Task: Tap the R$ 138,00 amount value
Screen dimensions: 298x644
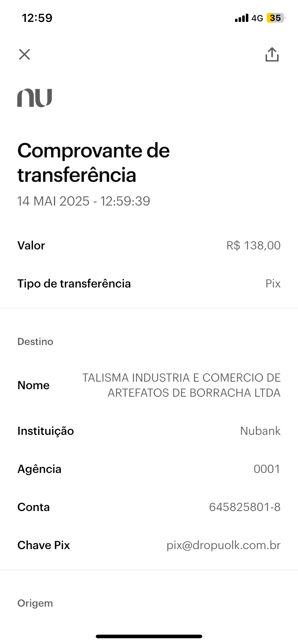Action: (x=253, y=245)
